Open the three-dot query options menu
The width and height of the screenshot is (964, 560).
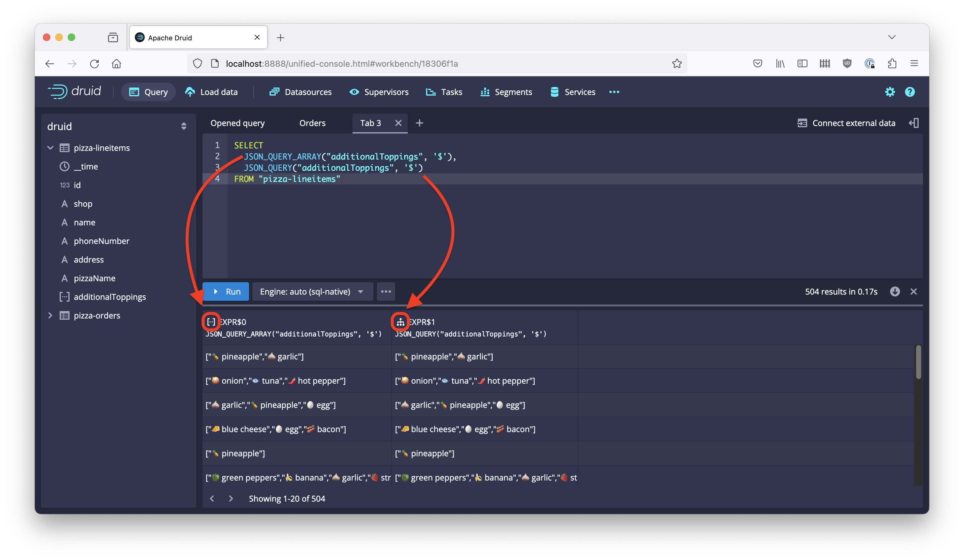pyautogui.click(x=386, y=292)
